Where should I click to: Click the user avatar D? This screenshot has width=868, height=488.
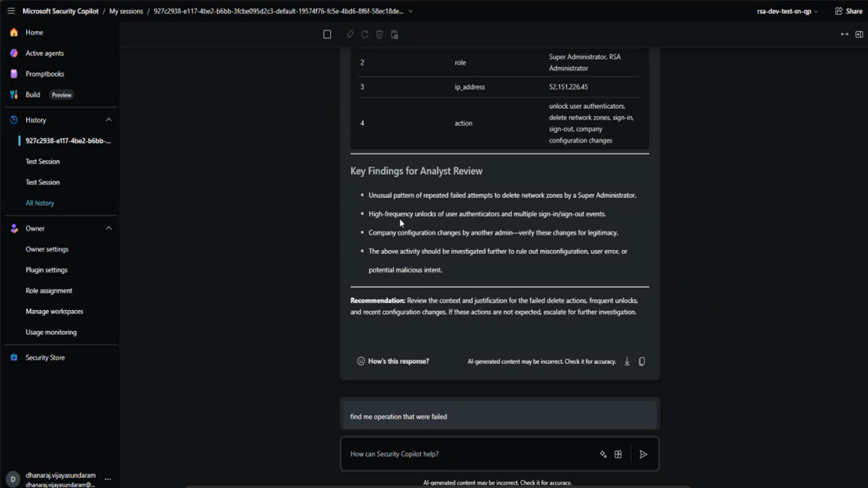click(x=12, y=479)
